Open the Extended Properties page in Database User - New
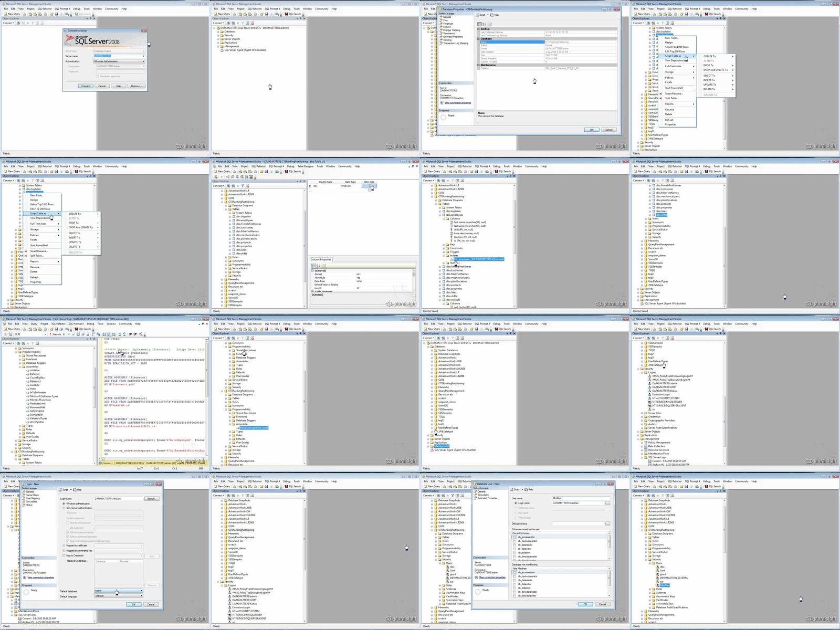This screenshot has width=840, height=630. coord(487,498)
